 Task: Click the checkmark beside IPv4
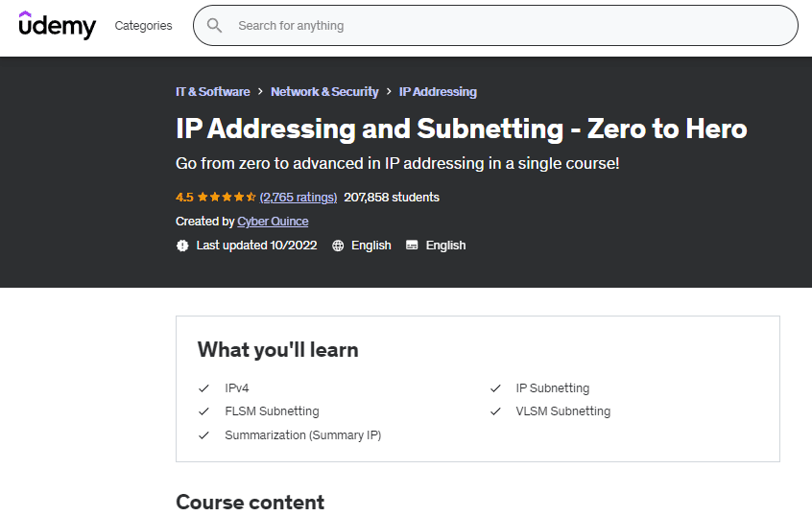(204, 388)
